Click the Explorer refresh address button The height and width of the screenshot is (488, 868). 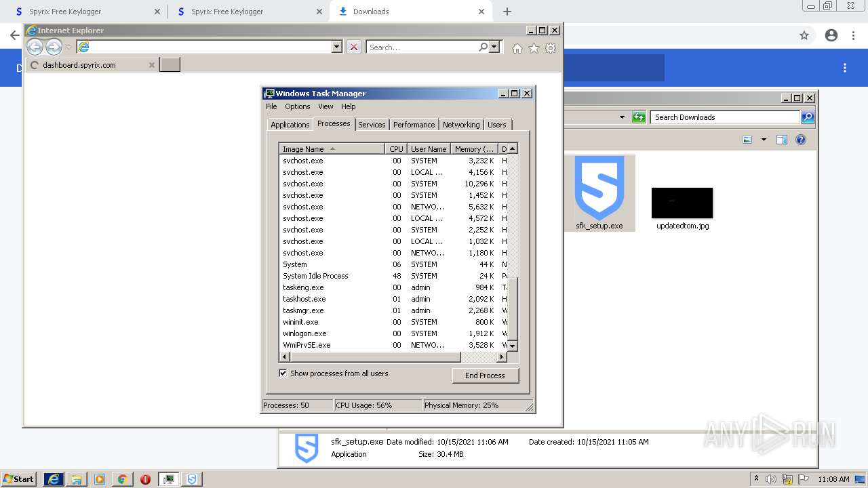639,117
